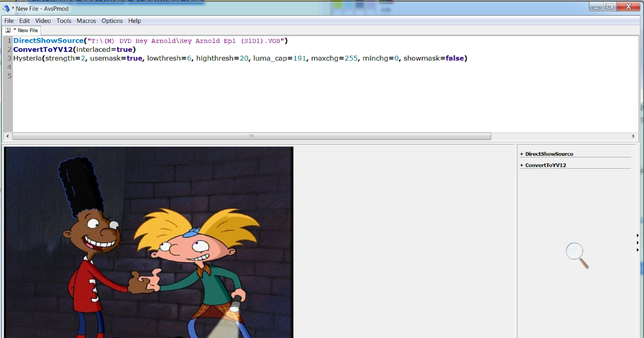Viewport: 644px width, 338px height.
Task: Open the Tools menu
Action: point(64,21)
